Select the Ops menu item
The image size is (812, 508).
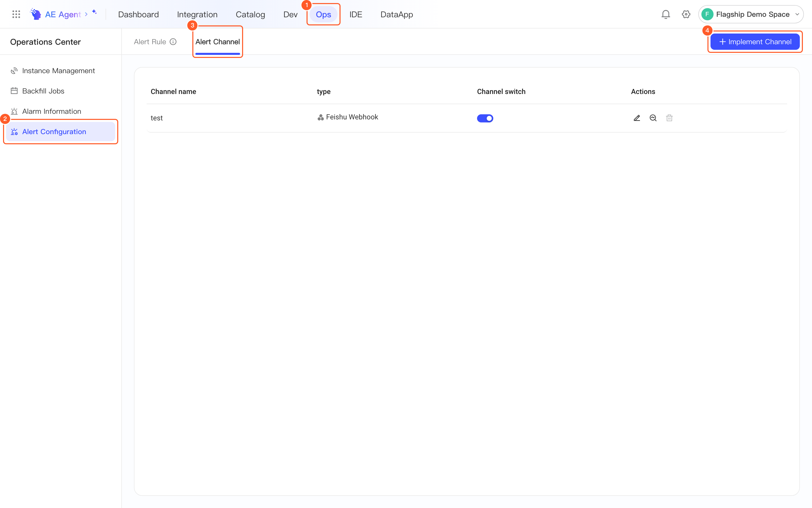tap(324, 14)
